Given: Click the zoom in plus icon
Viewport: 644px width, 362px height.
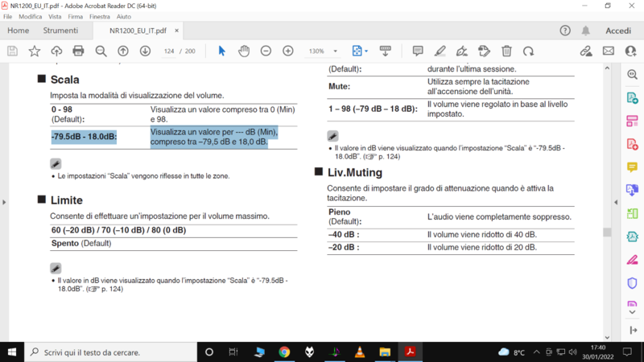Looking at the screenshot, I should [288, 51].
